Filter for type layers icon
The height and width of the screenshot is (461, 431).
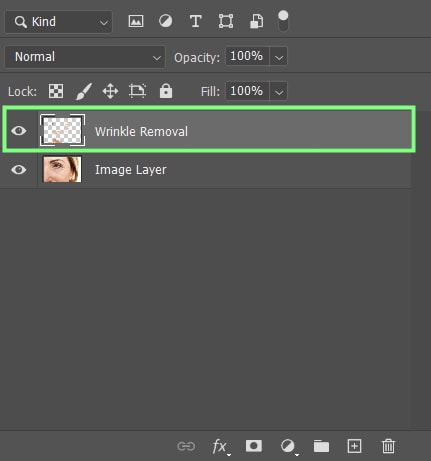click(x=195, y=21)
